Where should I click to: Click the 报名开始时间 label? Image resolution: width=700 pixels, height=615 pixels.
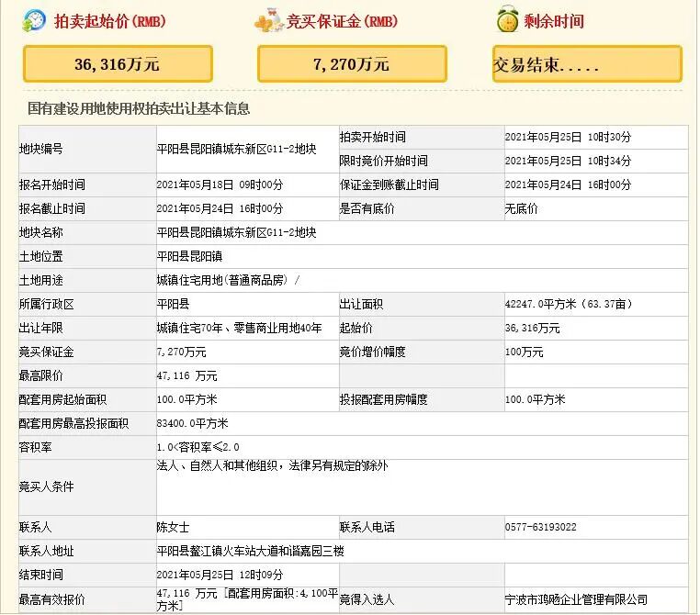tap(51, 184)
